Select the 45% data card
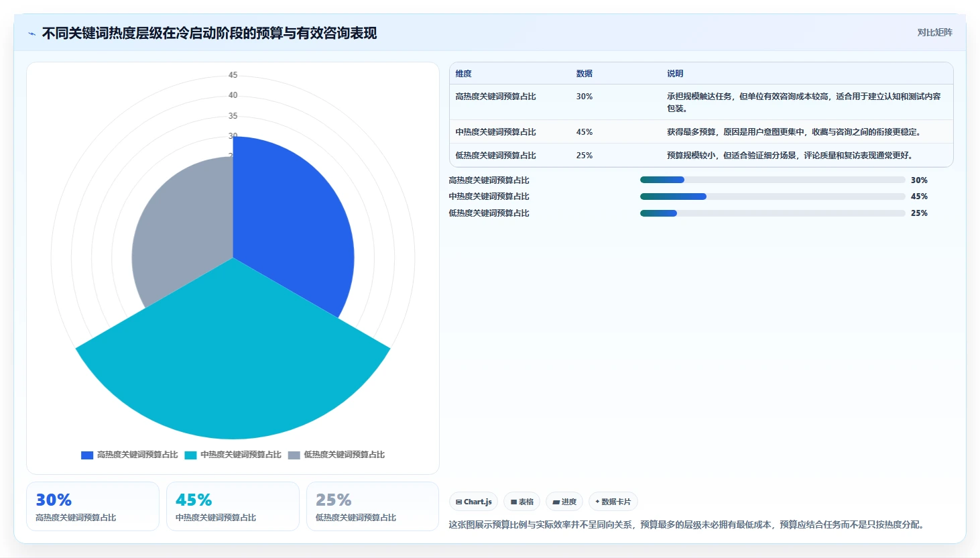The image size is (980, 558). 233,506
